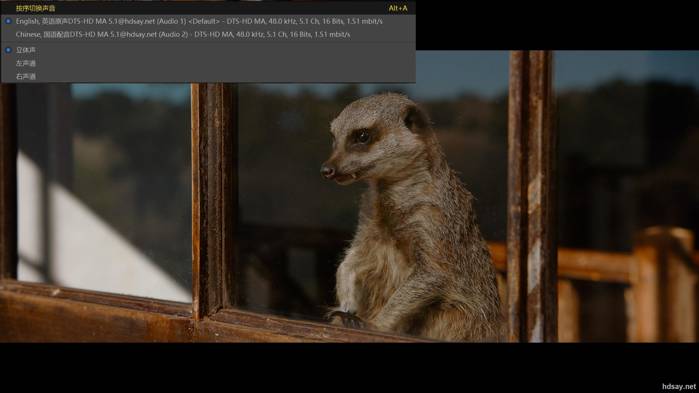Click the hdsay.net watermark
This screenshot has height=393, width=699.
pos(678,386)
